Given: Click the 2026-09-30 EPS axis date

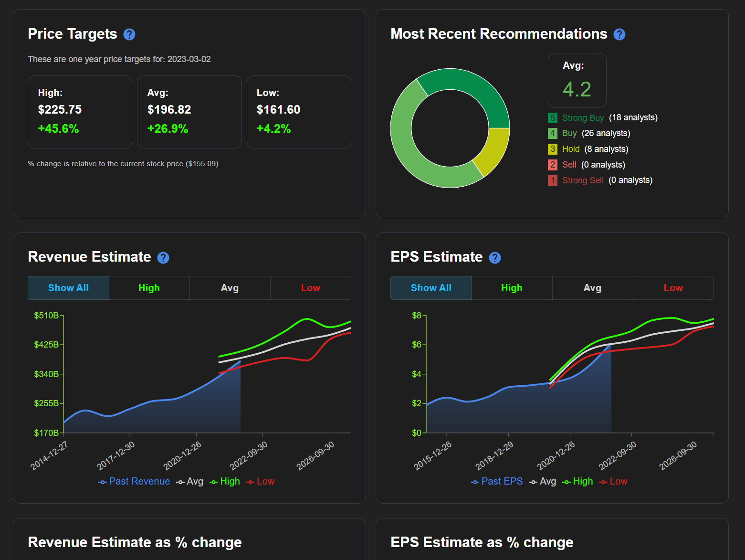Looking at the screenshot, I should pos(678,455).
